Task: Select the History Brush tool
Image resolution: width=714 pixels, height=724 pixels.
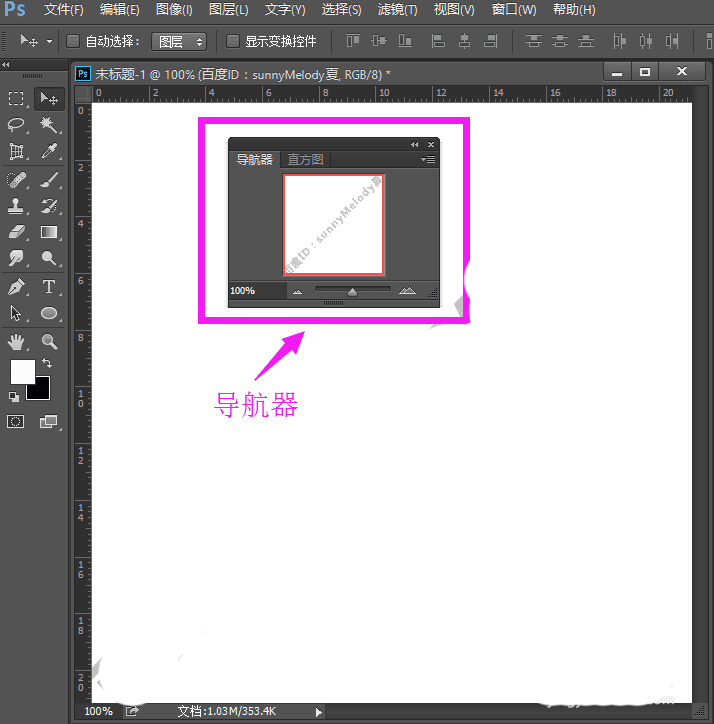Action: click(x=49, y=206)
